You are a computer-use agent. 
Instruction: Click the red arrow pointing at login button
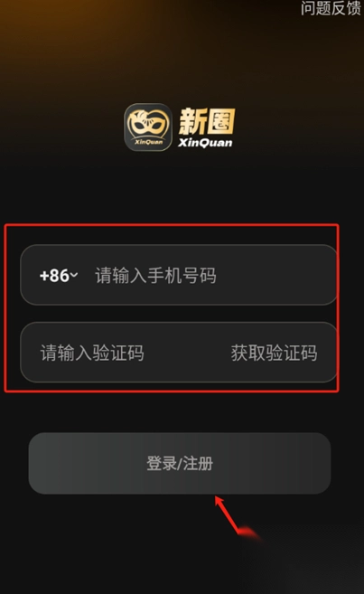[x=235, y=517]
